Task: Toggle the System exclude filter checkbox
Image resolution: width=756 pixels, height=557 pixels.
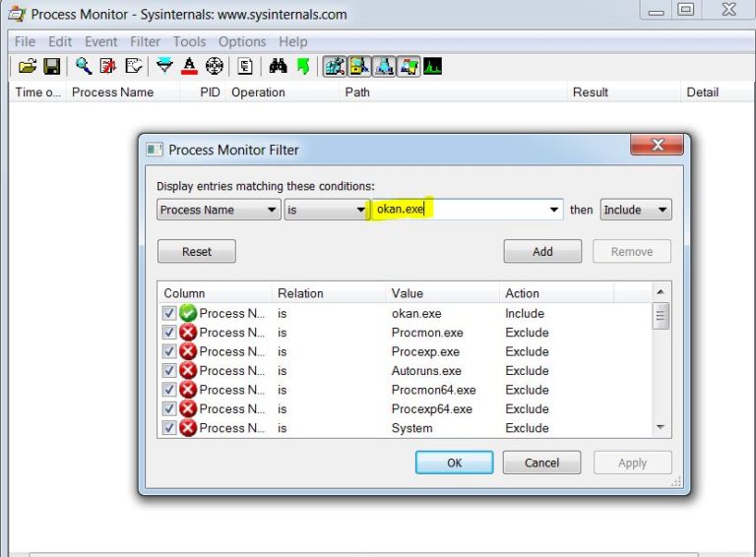Action: click(x=168, y=428)
